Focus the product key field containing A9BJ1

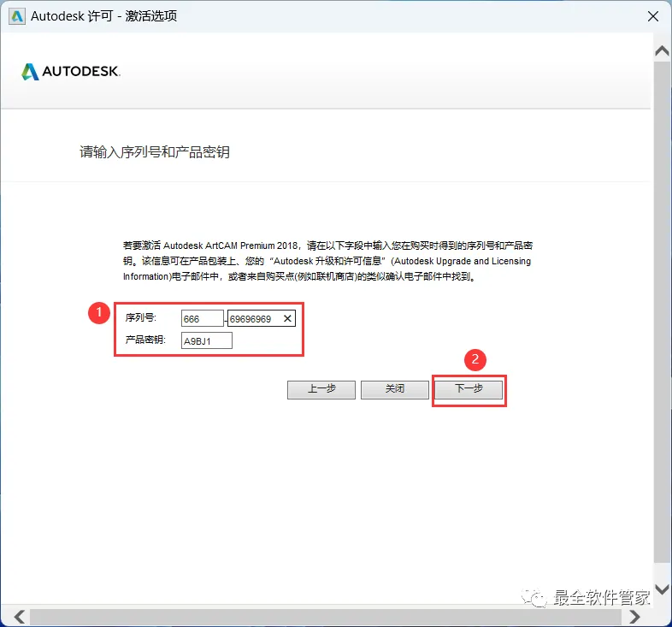(207, 340)
